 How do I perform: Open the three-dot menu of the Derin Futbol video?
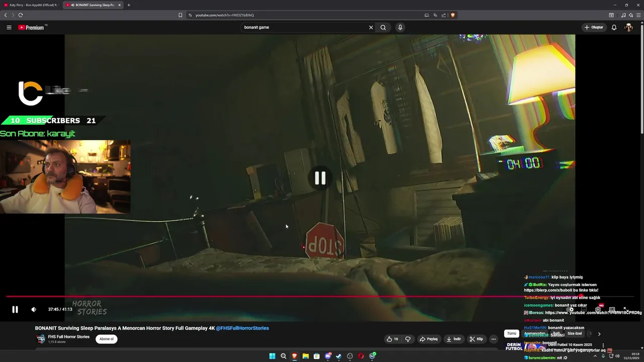(603, 345)
